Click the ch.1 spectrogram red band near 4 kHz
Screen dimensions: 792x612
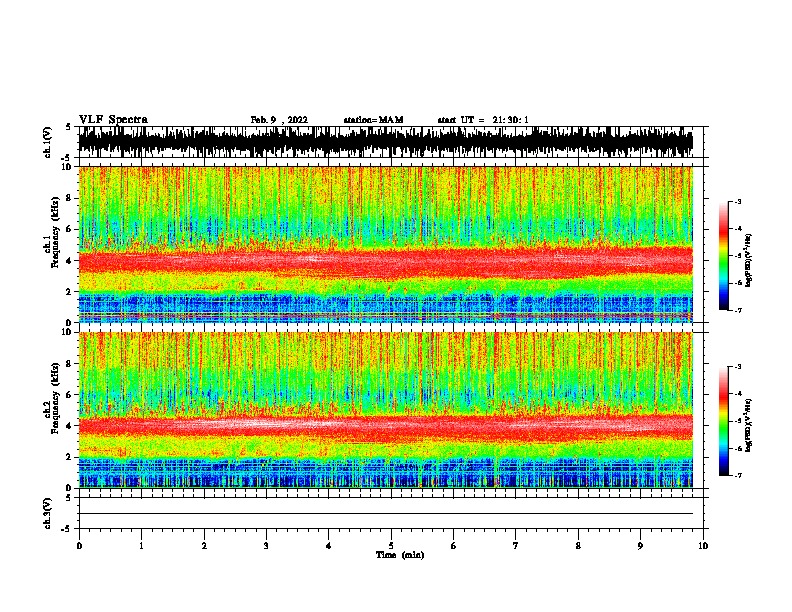(385, 263)
